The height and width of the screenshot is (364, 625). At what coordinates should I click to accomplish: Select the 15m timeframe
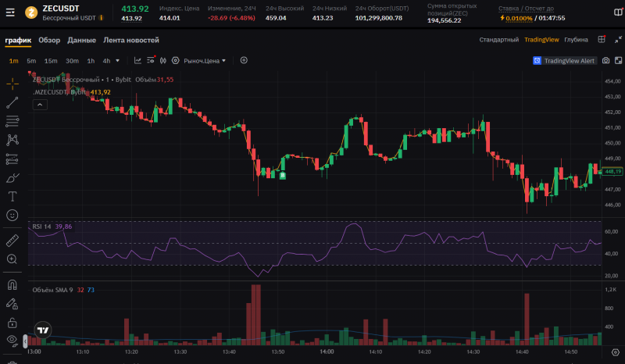point(51,61)
